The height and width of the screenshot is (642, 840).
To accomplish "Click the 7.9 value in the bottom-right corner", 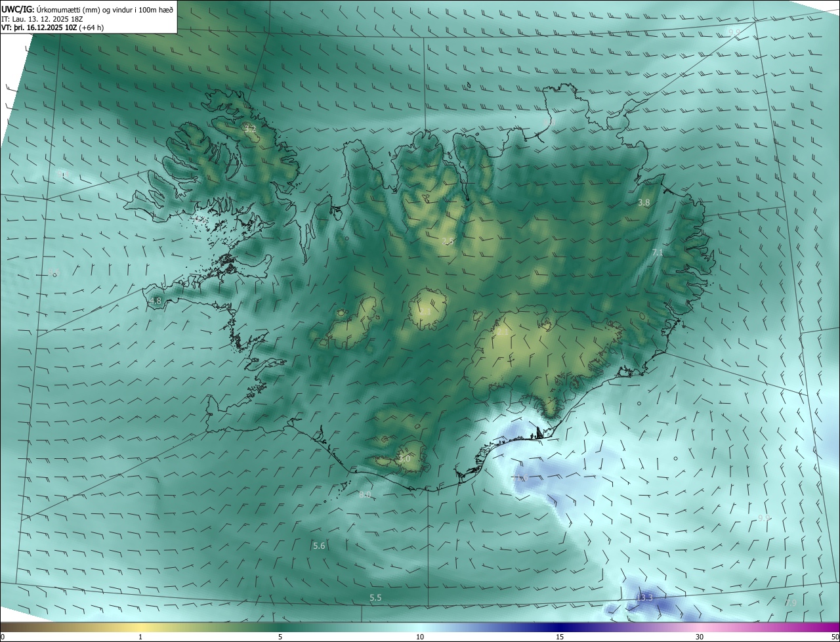I will coord(791,603).
